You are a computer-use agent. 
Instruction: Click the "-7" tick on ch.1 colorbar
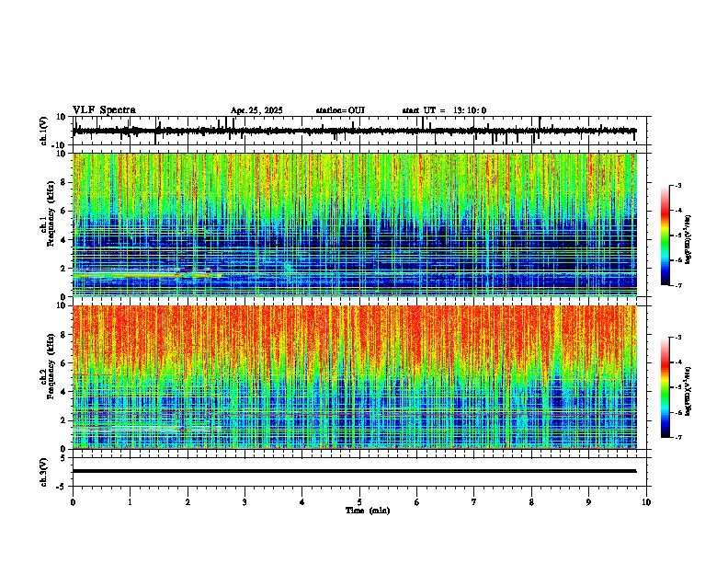tap(677, 285)
